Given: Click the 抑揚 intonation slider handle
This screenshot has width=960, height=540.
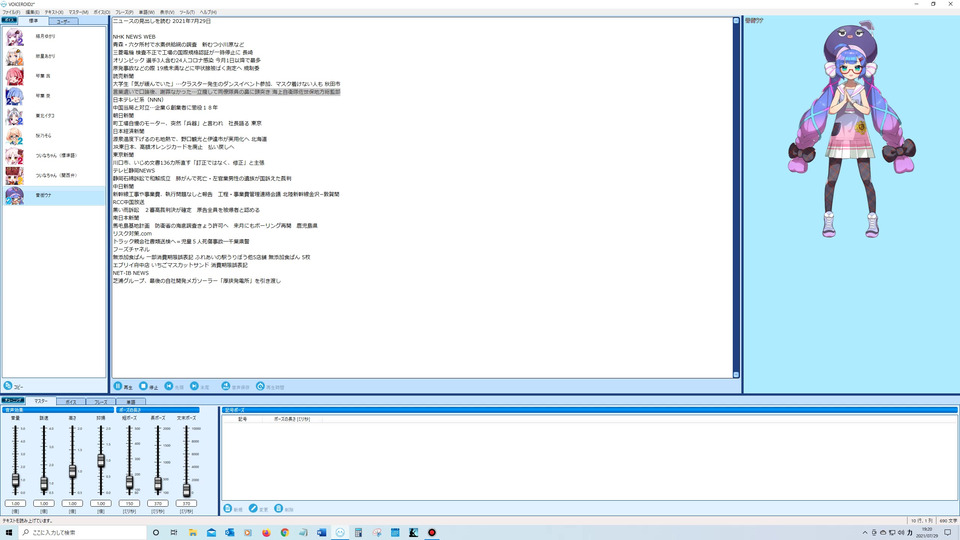Looking at the screenshot, I should (x=101, y=461).
